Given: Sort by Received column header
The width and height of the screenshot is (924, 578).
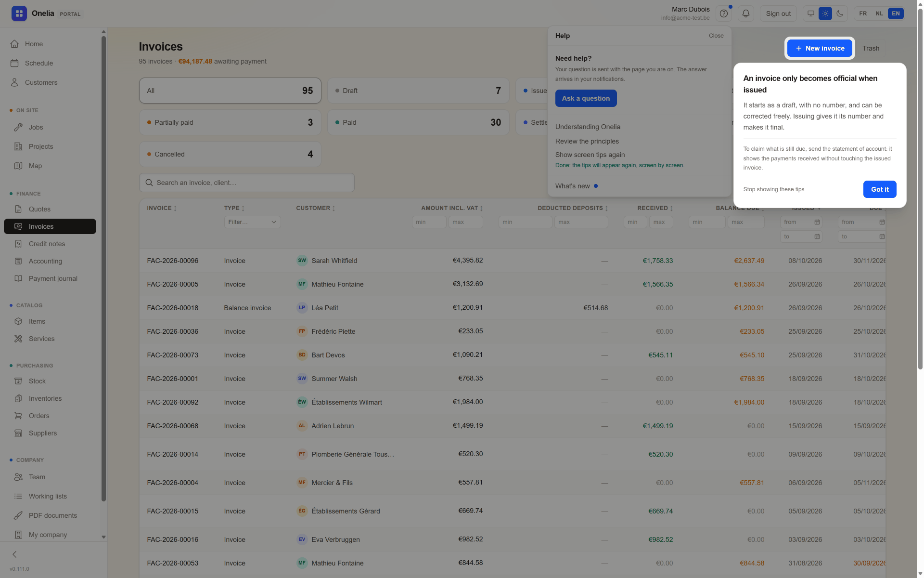Looking at the screenshot, I should point(655,208).
